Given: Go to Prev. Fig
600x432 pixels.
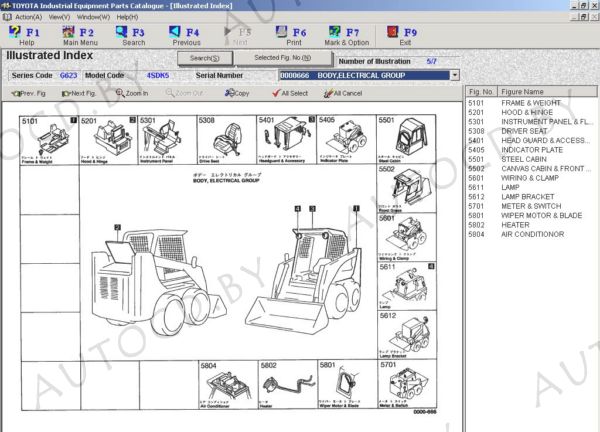Looking at the screenshot, I should (x=29, y=93).
